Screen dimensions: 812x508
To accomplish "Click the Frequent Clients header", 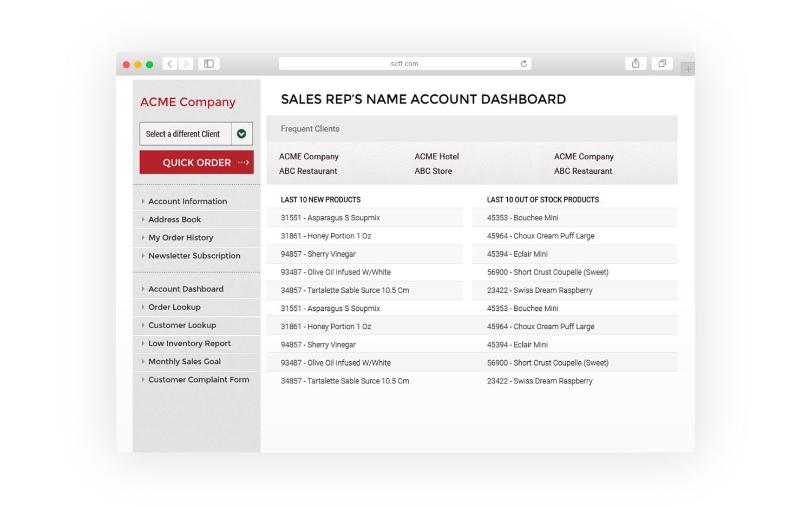I will [310, 129].
